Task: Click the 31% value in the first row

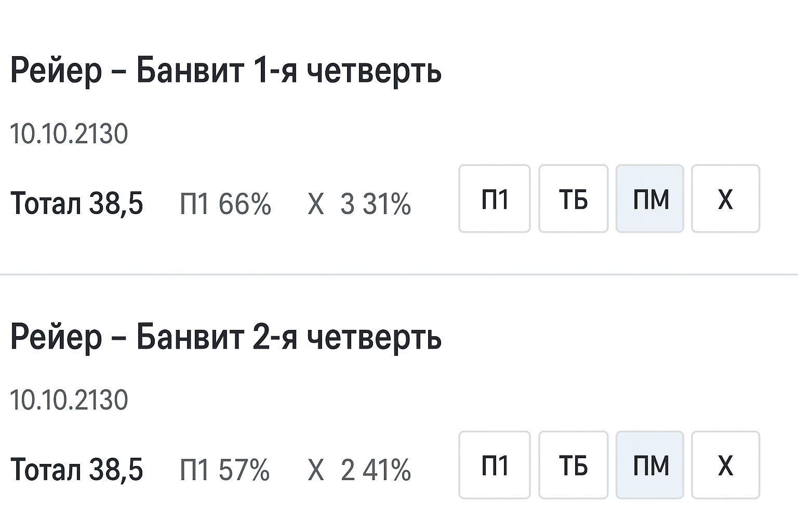Action: 387,204
